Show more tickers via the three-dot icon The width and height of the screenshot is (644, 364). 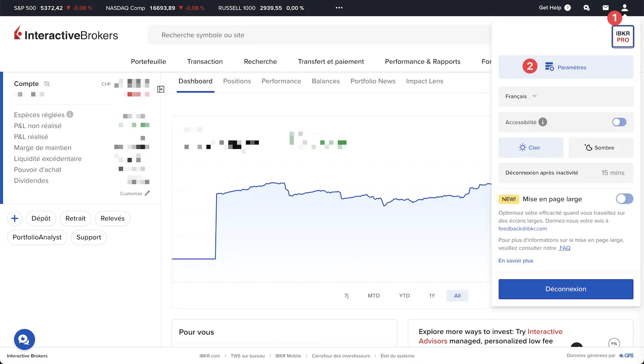339,8
